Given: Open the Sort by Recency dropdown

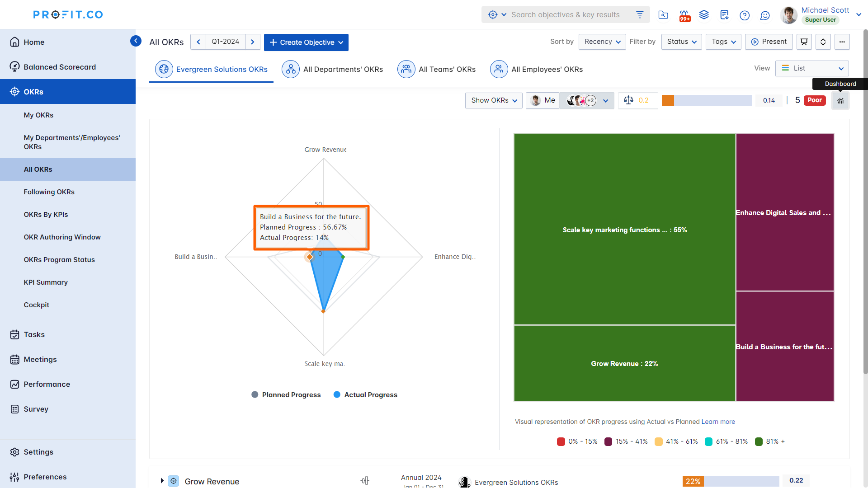Looking at the screenshot, I should point(602,42).
